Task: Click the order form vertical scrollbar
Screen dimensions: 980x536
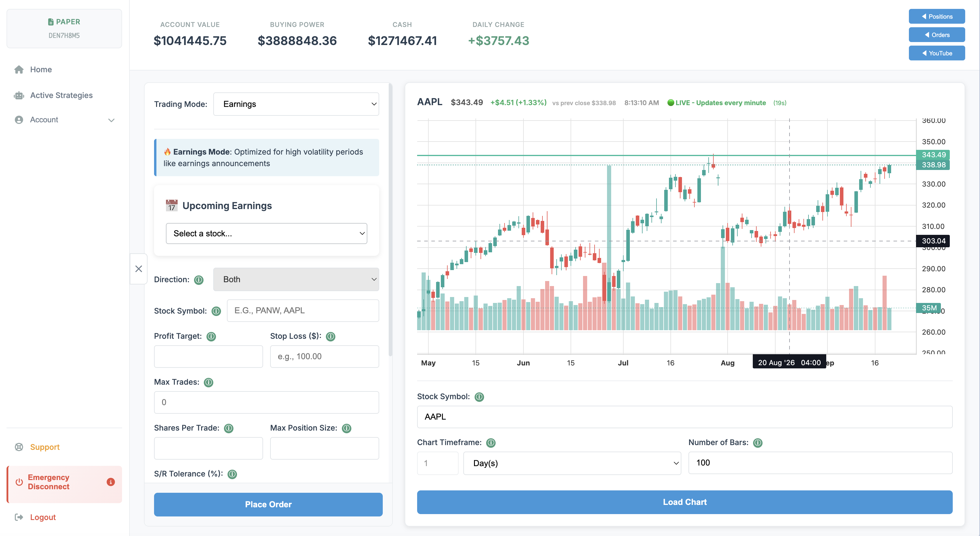Action: point(390,219)
